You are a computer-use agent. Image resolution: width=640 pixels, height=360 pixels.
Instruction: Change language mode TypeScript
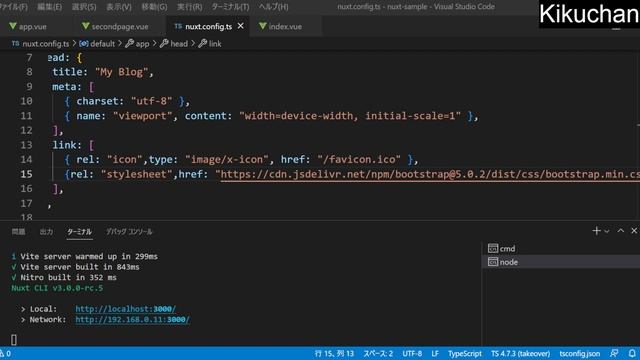(x=465, y=354)
